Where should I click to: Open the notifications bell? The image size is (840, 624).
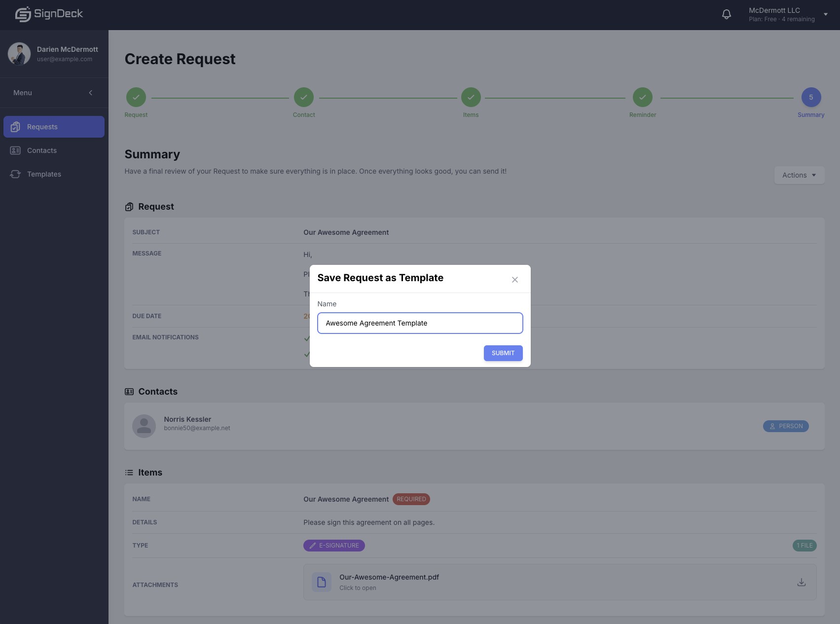pos(727,15)
